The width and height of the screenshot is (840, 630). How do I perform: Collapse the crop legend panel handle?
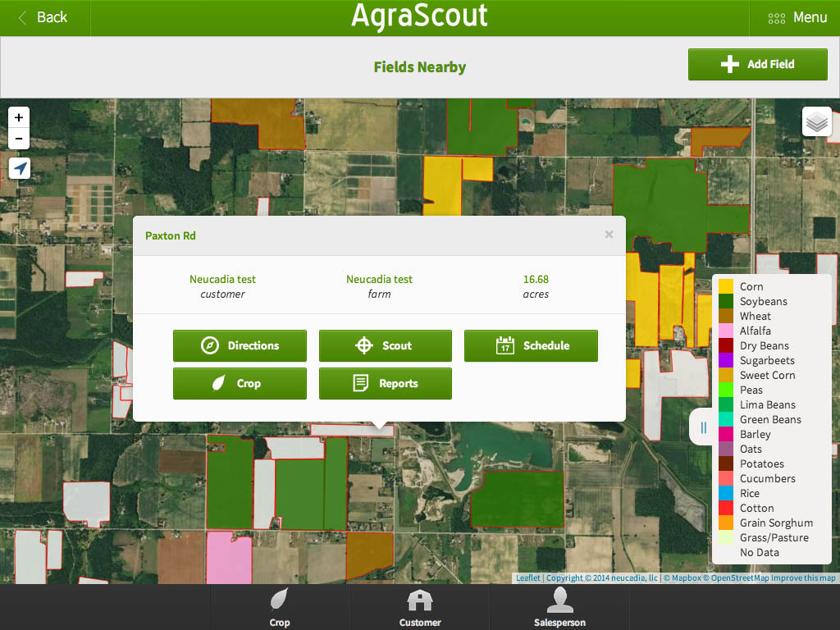(703, 427)
